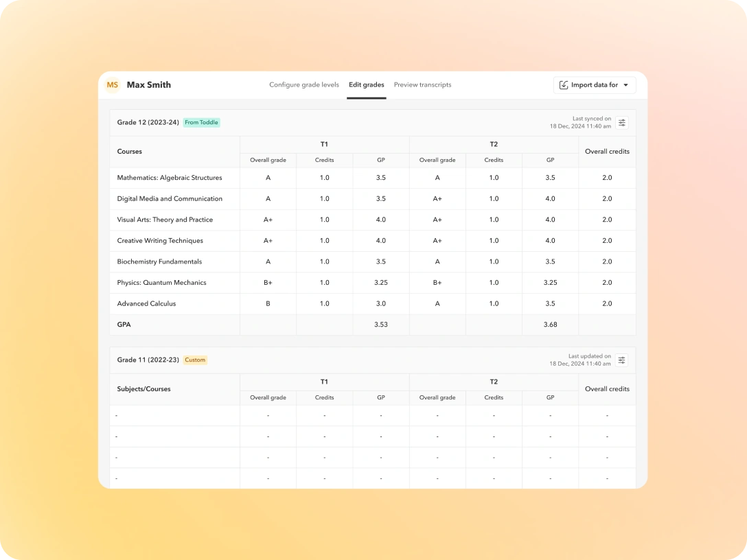Open settings icon for Grade 11 section
747x560 pixels.
pos(621,360)
